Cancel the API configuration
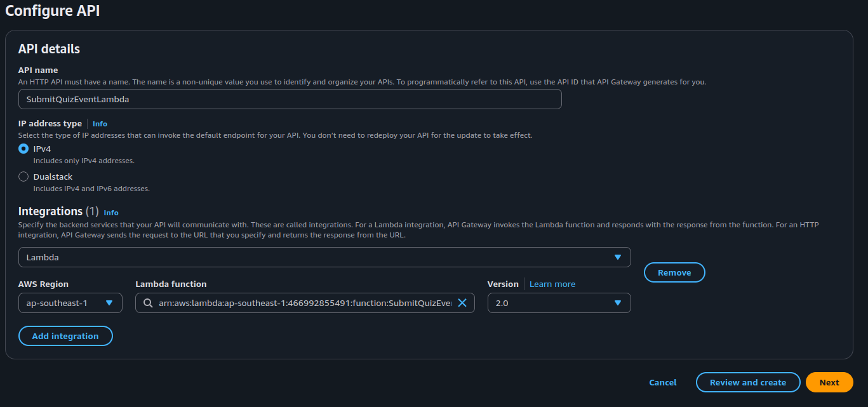The height and width of the screenshot is (407, 868). coord(662,382)
